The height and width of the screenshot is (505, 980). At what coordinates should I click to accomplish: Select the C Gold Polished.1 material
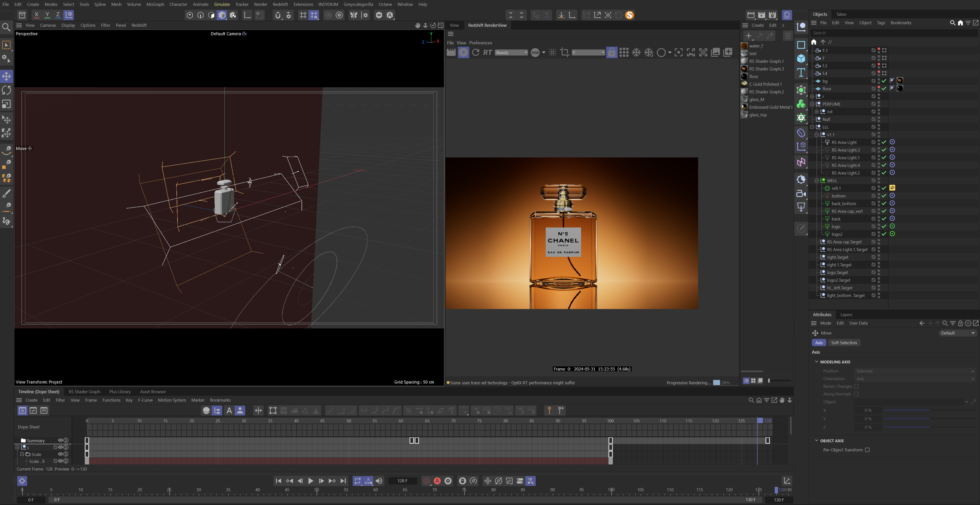pyautogui.click(x=765, y=84)
